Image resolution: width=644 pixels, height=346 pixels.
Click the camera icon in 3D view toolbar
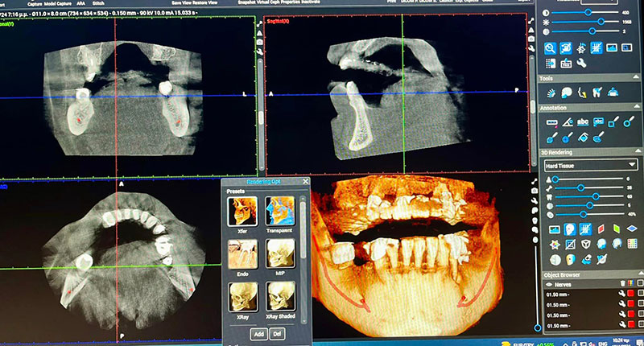[535, 191]
